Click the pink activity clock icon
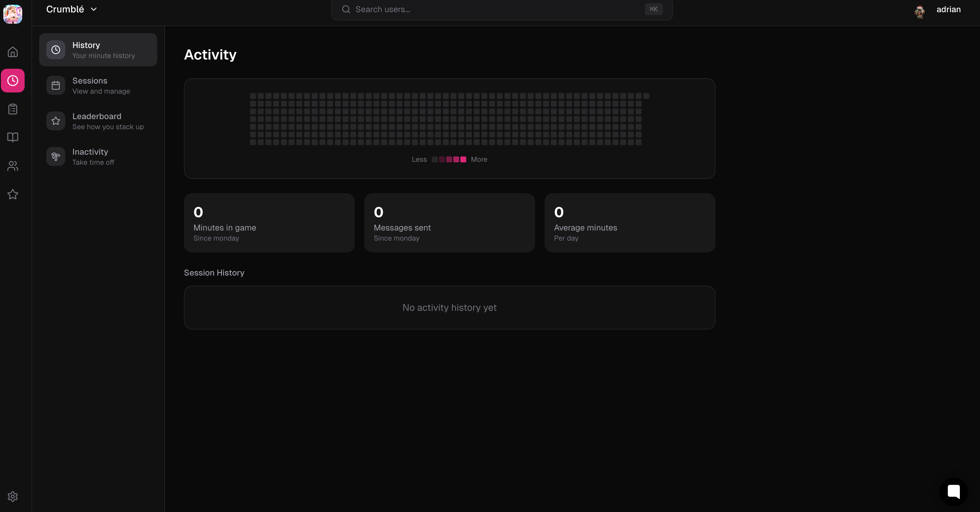 (x=12, y=81)
